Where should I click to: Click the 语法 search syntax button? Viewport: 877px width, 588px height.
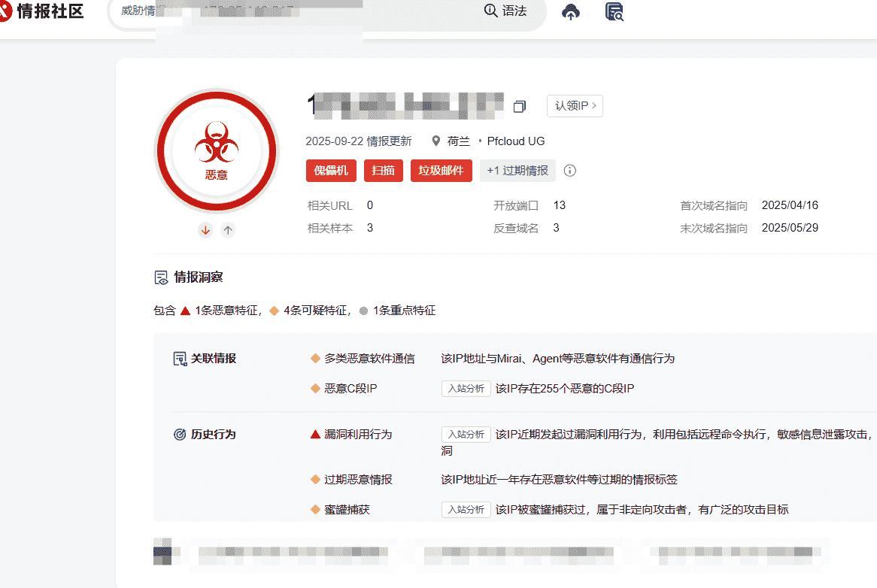(505, 11)
